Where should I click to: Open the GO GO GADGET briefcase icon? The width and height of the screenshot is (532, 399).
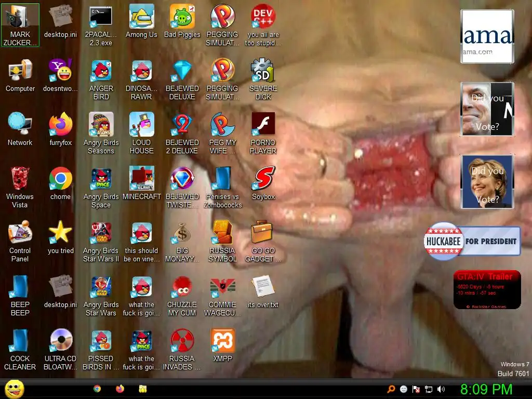pos(263,241)
